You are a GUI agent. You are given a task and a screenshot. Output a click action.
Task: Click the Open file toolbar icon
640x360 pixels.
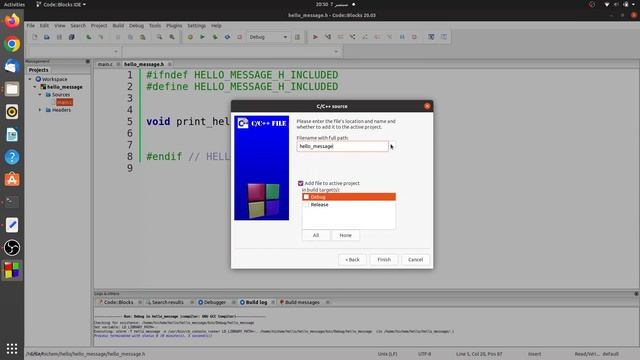click(x=47, y=37)
